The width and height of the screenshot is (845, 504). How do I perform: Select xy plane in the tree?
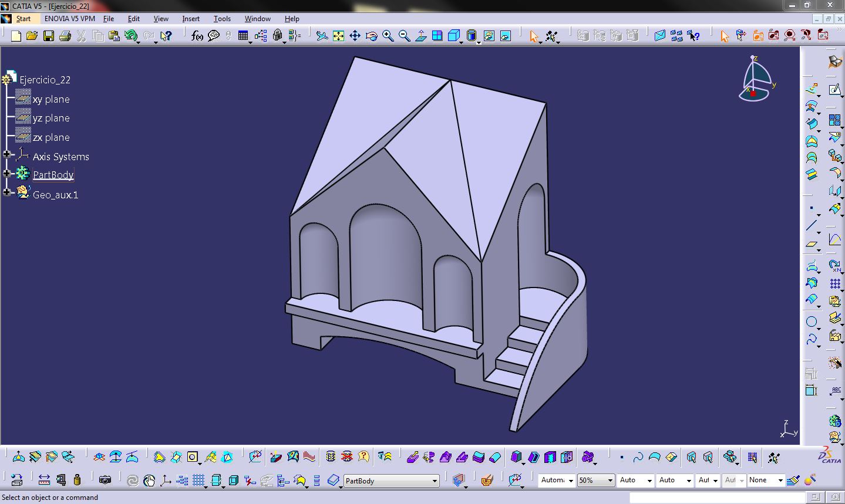(51, 99)
